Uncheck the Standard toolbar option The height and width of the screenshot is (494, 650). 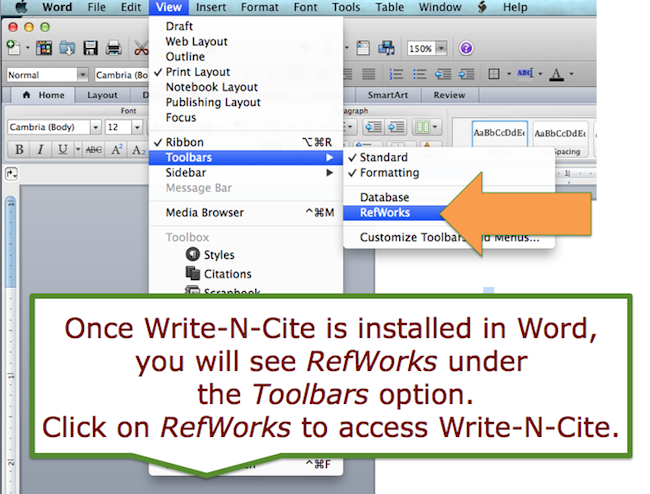383,158
